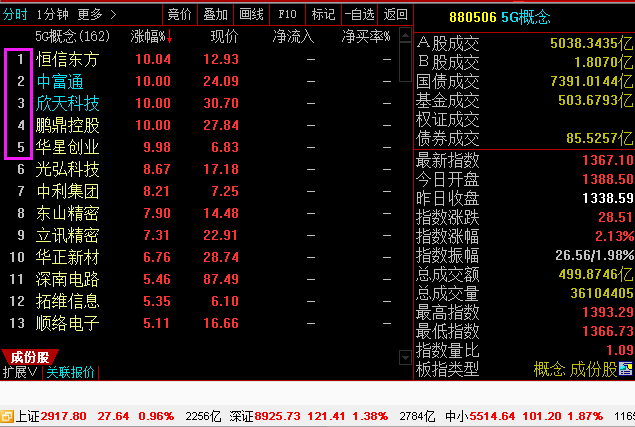
Task: Click the stock list scrollbar thumb
Action: coord(405,62)
